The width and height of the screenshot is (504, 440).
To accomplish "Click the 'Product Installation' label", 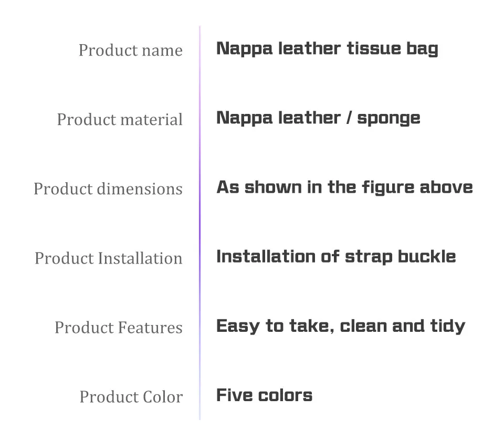I will pos(109,258).
